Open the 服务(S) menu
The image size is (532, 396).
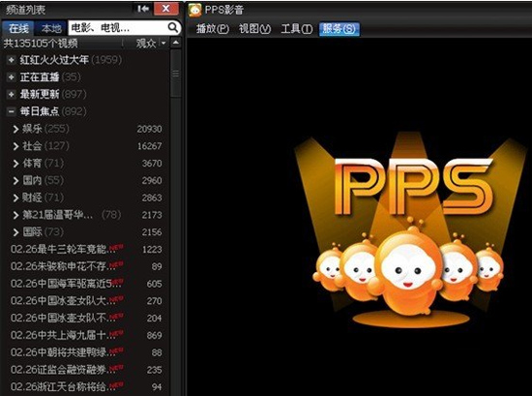(x=339, y=29)
